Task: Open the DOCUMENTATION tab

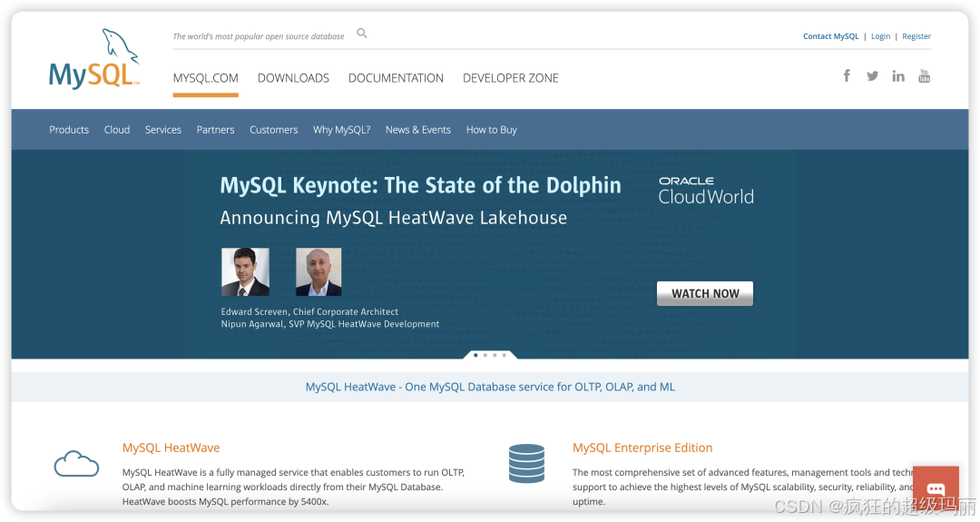Action: pos(396,78)
